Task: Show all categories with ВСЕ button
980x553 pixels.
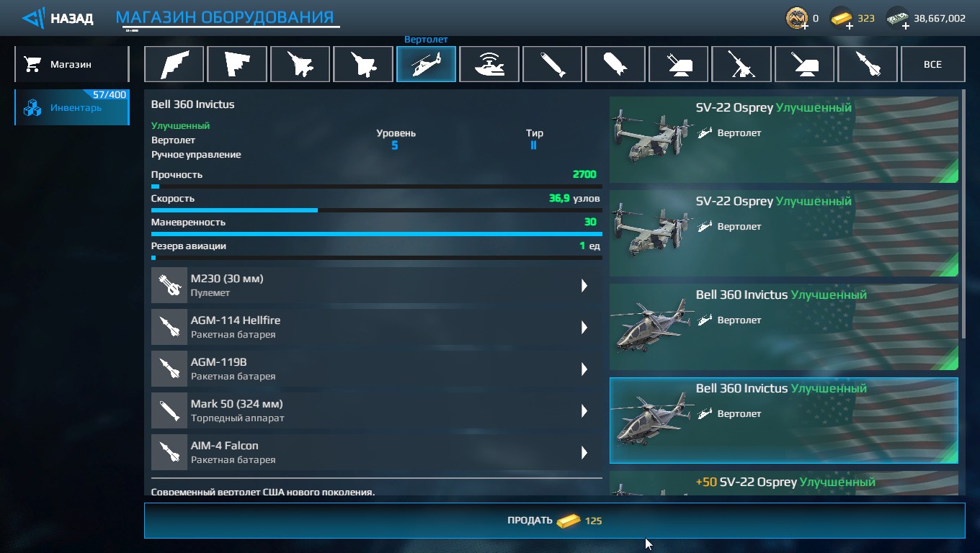Action: click(932, 64)
